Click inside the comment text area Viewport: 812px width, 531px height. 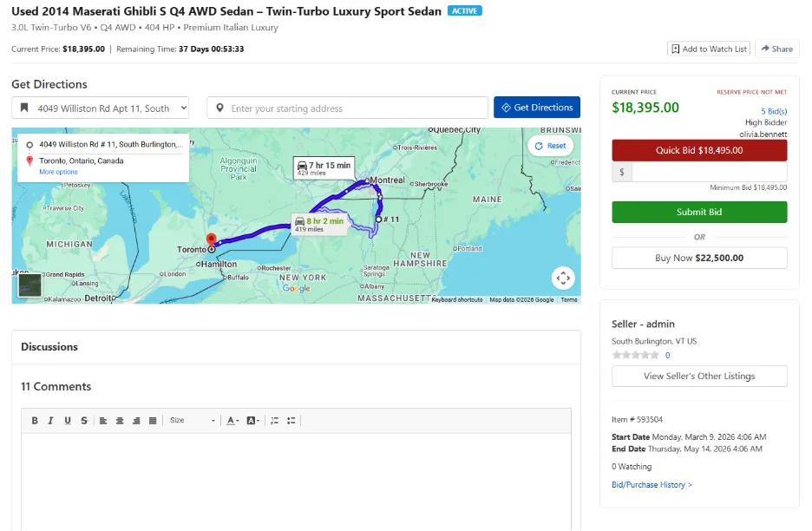pyautogui.click(x=296, y=482)
